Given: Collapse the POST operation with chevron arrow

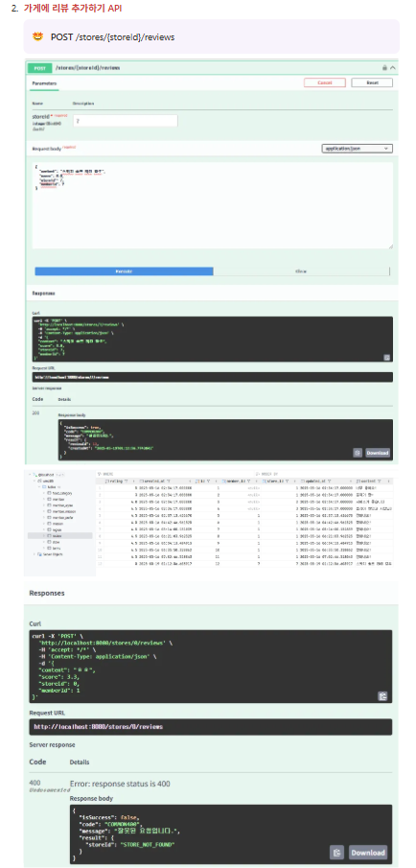Looking at the screenshot, I should click(x=392, y=67).
